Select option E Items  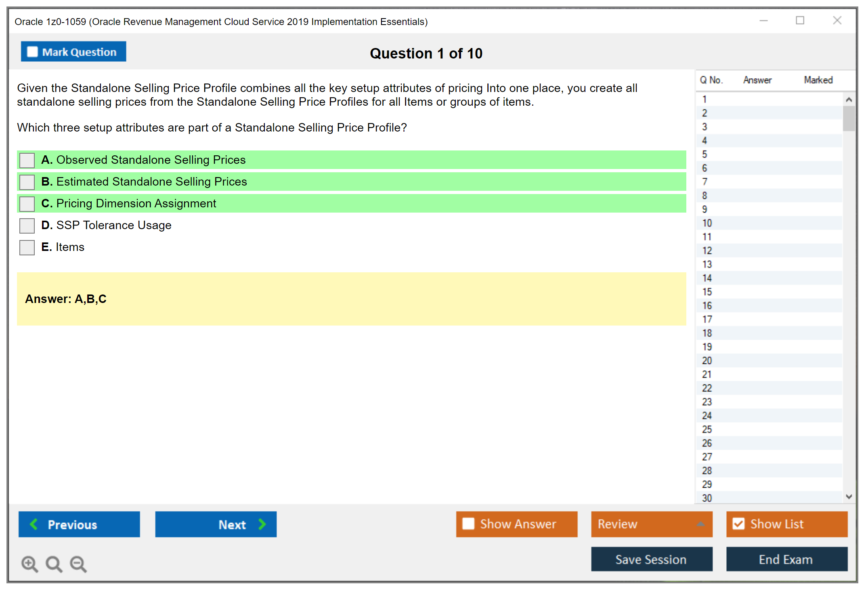(27, 247)
